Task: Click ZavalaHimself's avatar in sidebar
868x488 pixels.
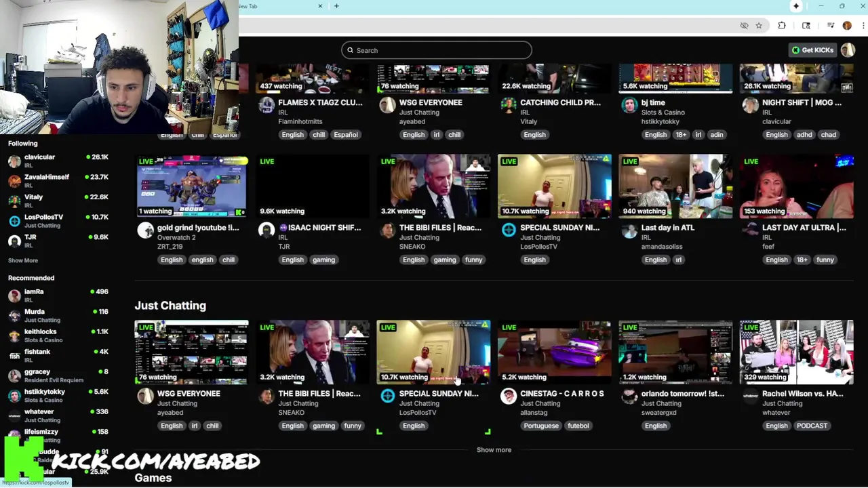Action: click(x=14, y=181)
